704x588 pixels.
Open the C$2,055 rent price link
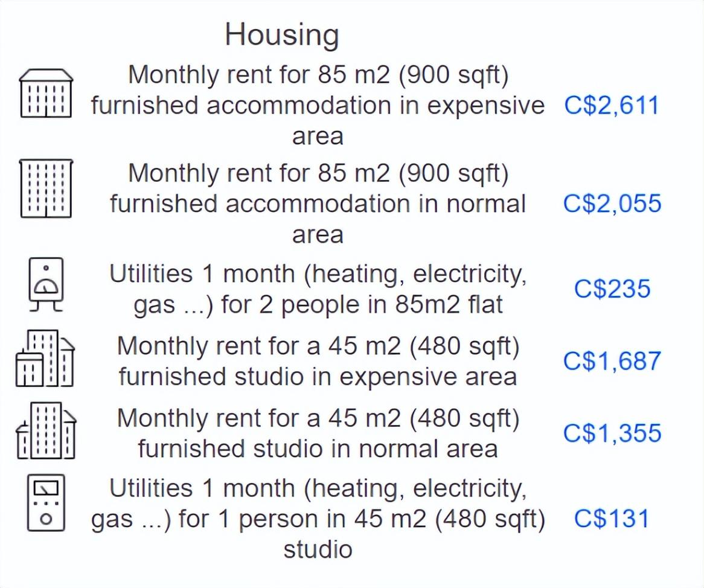612,203
